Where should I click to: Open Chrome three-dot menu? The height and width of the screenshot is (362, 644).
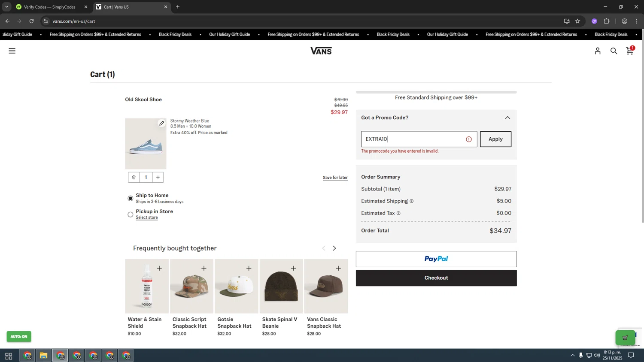637,21
